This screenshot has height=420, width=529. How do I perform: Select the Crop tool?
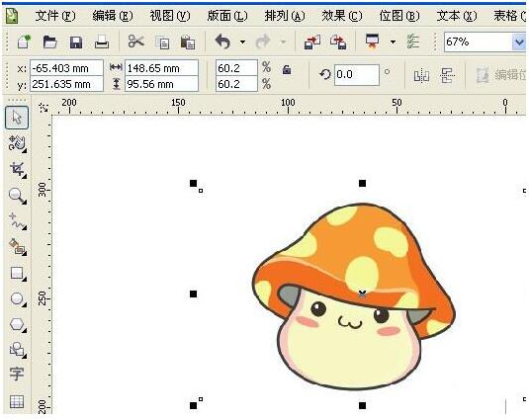coord(18,170)
